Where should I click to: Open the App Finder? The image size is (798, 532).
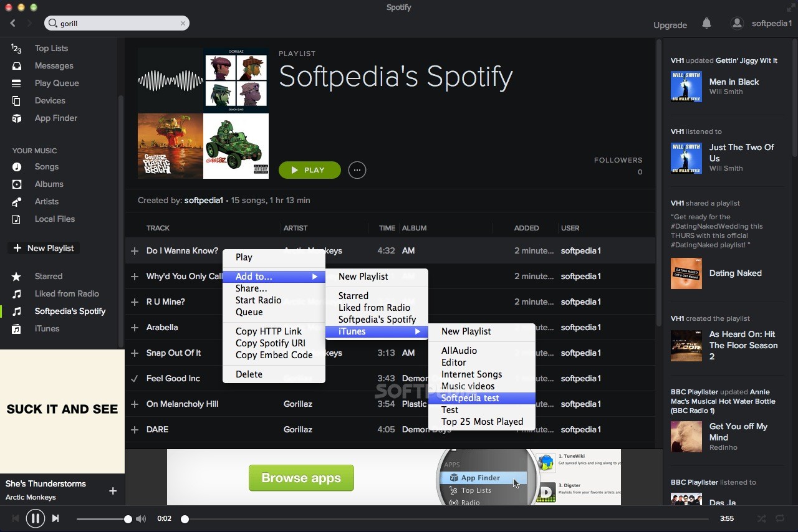pyautogui.click(x=56, y=118)
